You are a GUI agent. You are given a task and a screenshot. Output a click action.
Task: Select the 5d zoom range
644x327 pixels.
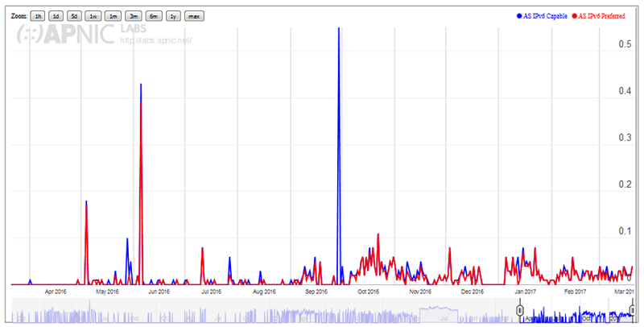(x=75, y=16)
